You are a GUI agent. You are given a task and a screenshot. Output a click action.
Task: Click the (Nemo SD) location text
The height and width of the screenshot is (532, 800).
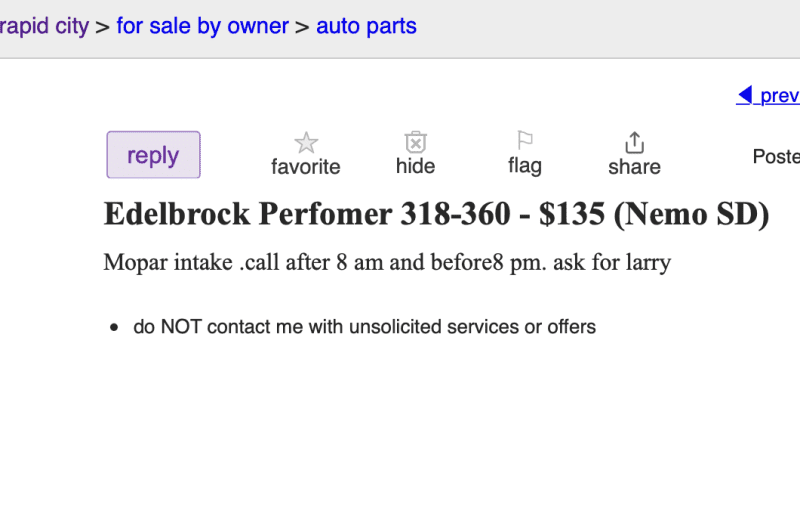pos(694,215)
